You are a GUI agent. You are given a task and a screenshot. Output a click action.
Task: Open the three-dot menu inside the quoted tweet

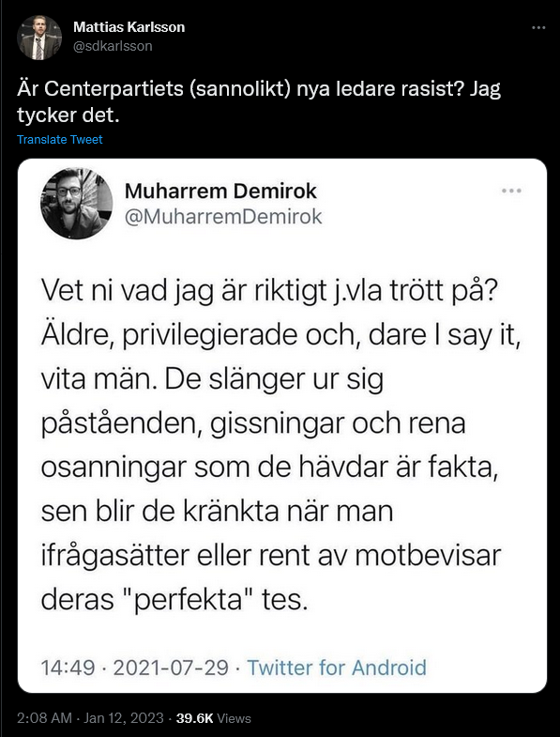coord(511,192)
